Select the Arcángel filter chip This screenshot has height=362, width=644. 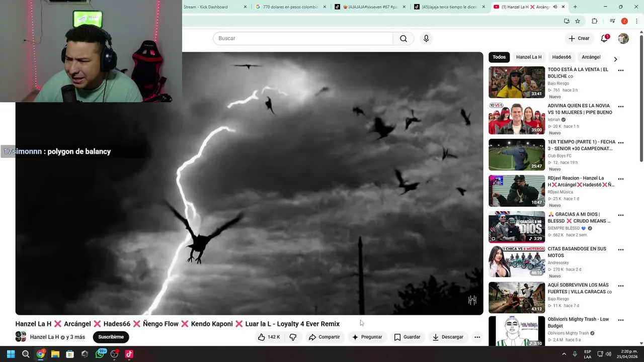click(591, 57)
